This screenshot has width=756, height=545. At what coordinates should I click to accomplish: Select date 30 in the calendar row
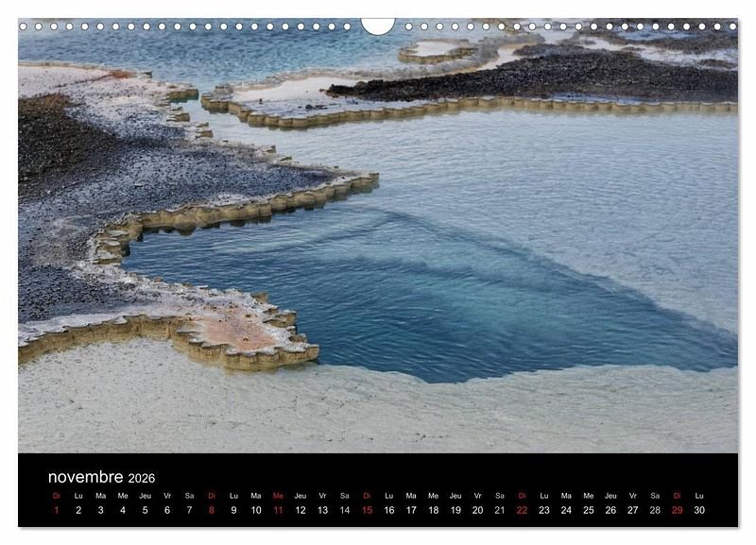699,510
